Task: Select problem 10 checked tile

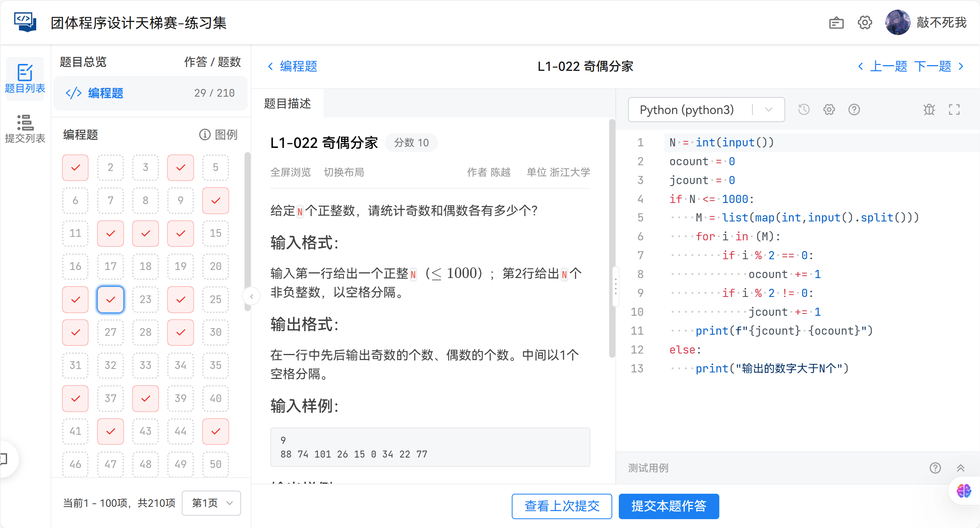Action: [216, 200]
